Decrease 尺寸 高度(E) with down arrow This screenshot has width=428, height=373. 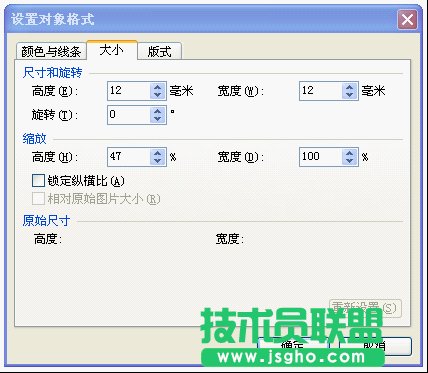pos(158,95)
